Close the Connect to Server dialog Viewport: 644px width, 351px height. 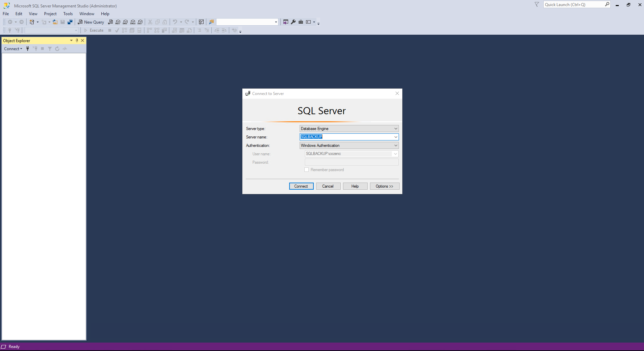point(397,93)
